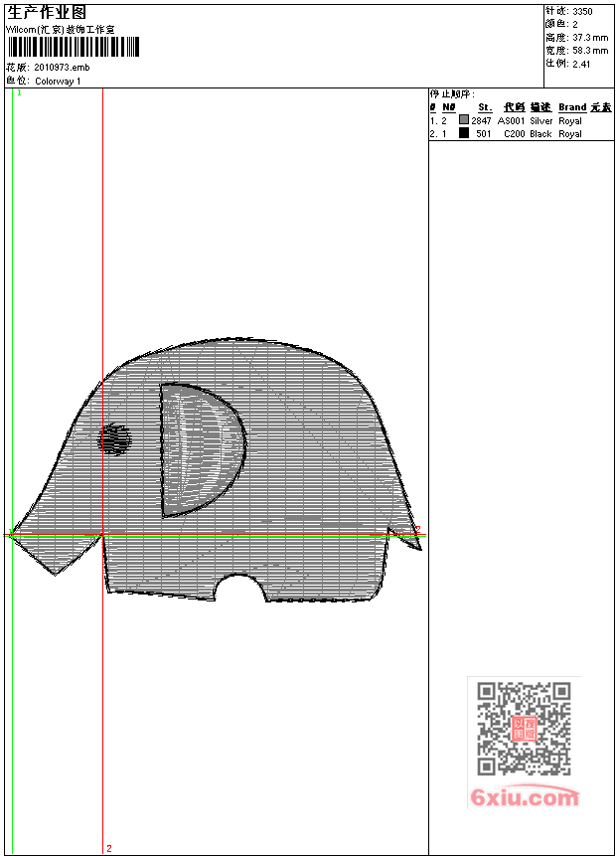Image resolution: width=616 pixels, height=856 pixels.
Task: Click the 2010973.emb file name
Action: point(61,68)
